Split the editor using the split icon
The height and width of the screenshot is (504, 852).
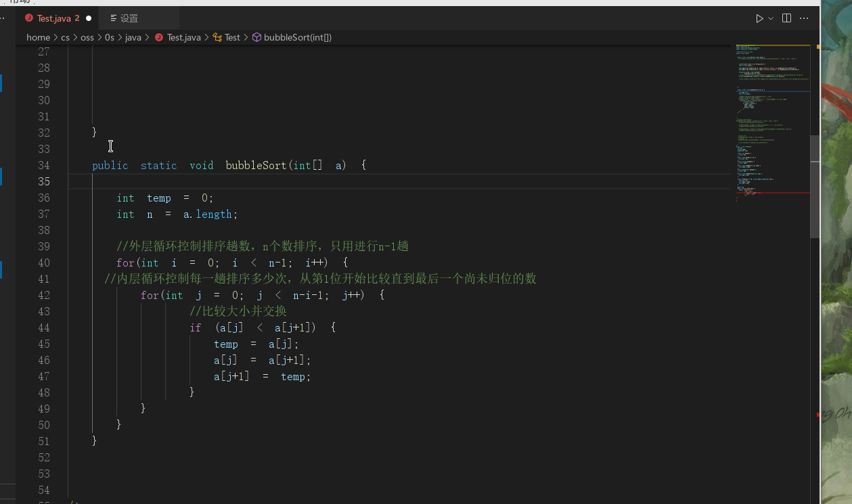pyautogui.click(x=786, y=18)
